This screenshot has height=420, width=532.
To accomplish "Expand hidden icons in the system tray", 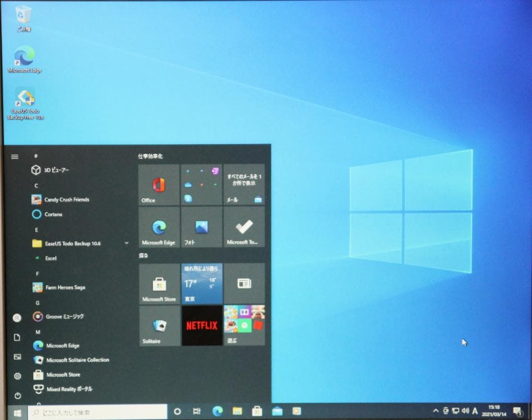I will coord(435,411).
